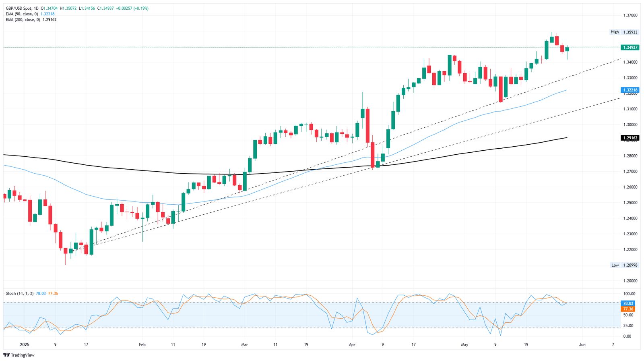Click the 1.37000 price axis level
Viewport: 644px width, 361px height.
[x=630, y=15]
